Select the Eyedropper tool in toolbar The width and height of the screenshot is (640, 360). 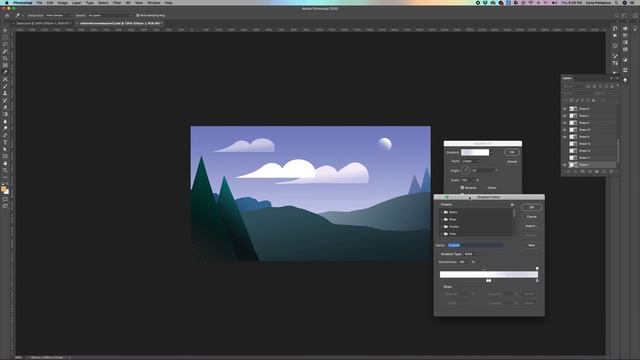pos(5,72)
